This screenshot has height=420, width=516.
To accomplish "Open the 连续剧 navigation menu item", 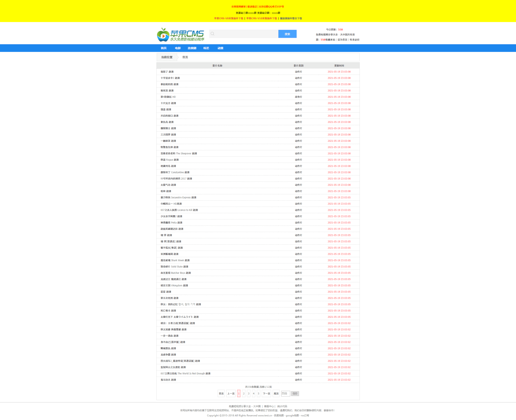I will 192,48.
